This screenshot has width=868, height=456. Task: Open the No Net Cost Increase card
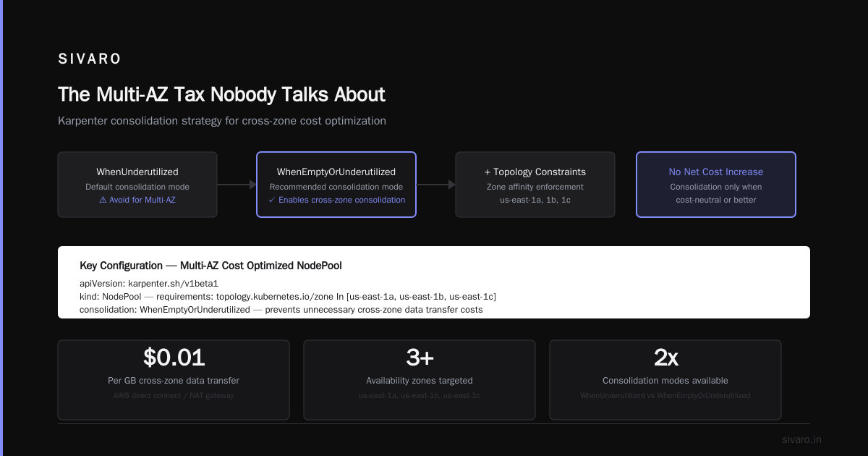716,185
